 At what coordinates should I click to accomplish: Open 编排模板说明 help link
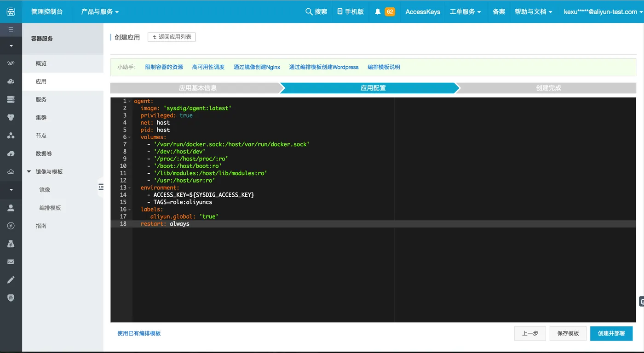384,67
